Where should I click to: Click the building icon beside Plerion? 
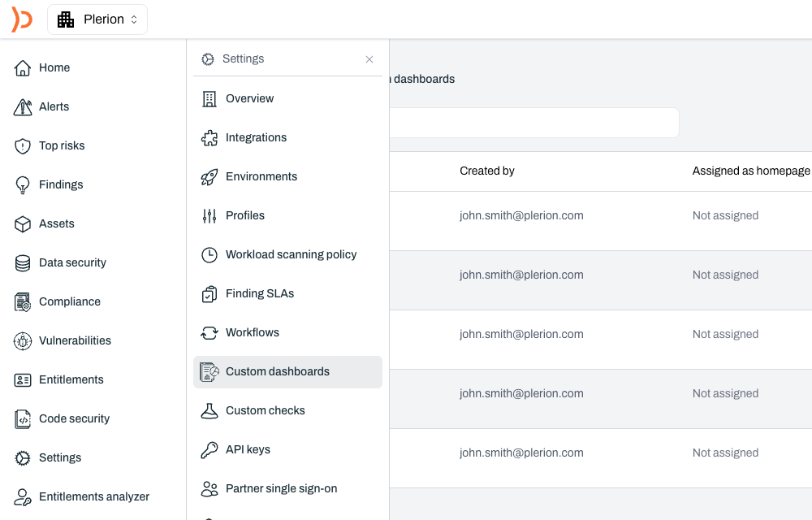(66, 19)
